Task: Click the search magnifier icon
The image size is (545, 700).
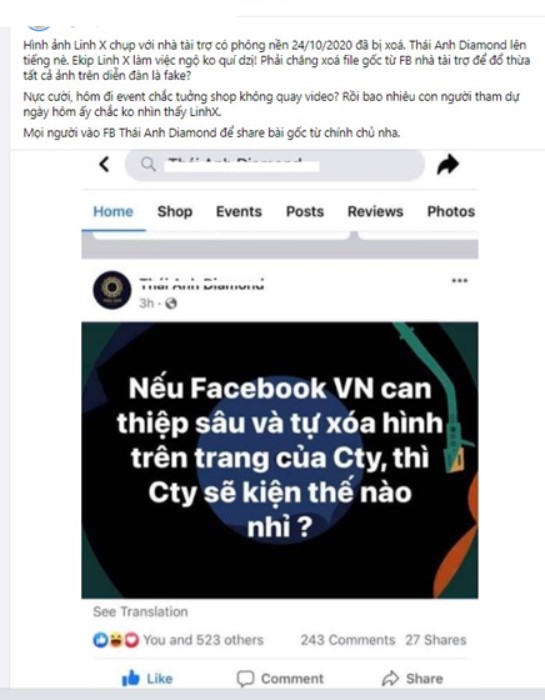Action: point(149,164)
